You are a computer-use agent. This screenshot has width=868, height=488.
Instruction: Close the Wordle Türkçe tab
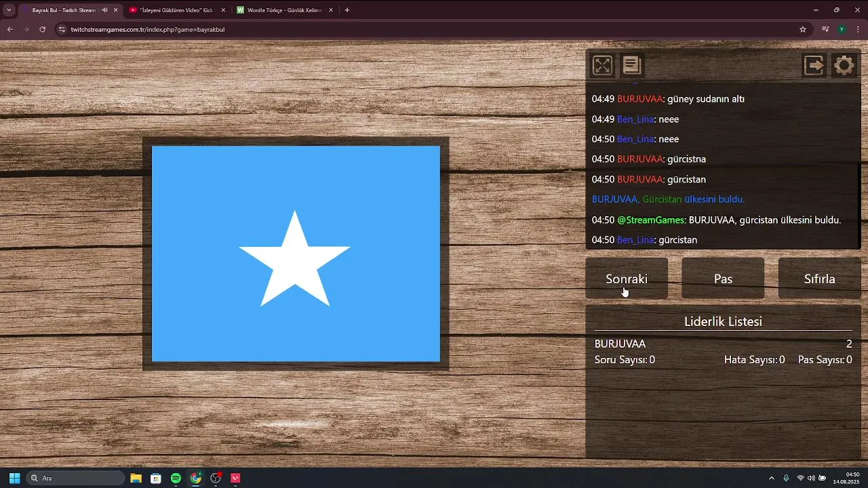tap(331, 10)
